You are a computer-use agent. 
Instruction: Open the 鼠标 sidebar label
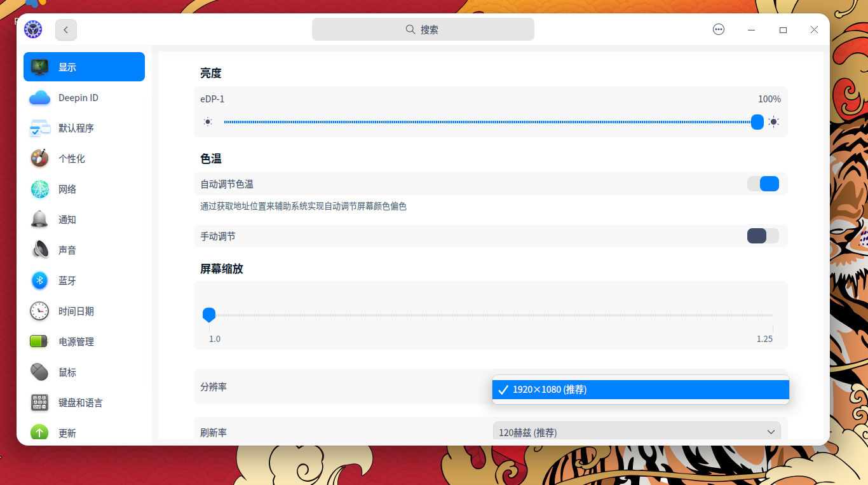[67, 372]
